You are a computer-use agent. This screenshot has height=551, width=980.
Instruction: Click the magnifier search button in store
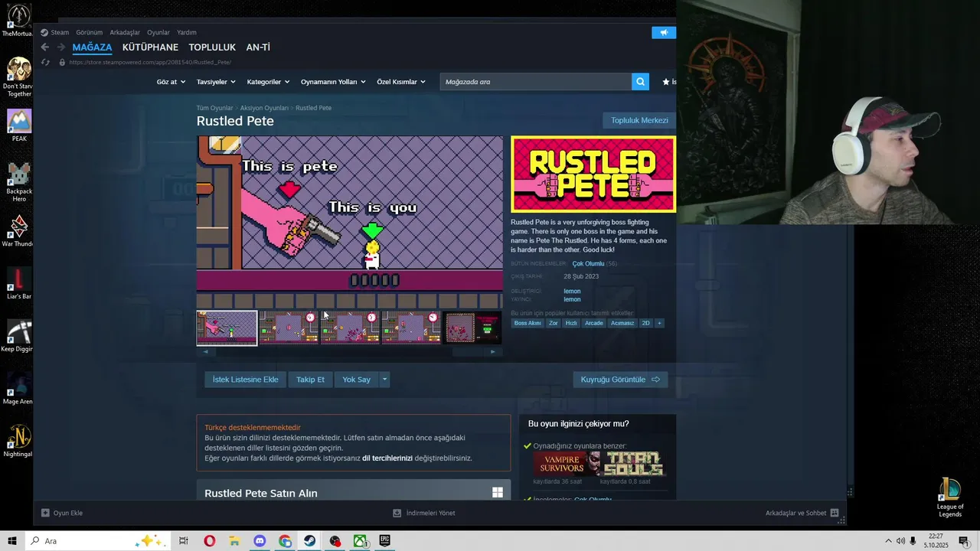click(x=640, y=82)
